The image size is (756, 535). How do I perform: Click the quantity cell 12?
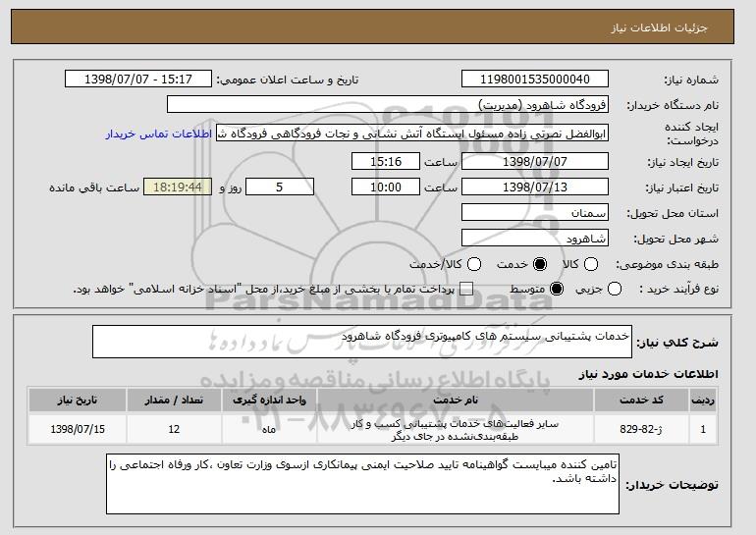pos(174,429)
